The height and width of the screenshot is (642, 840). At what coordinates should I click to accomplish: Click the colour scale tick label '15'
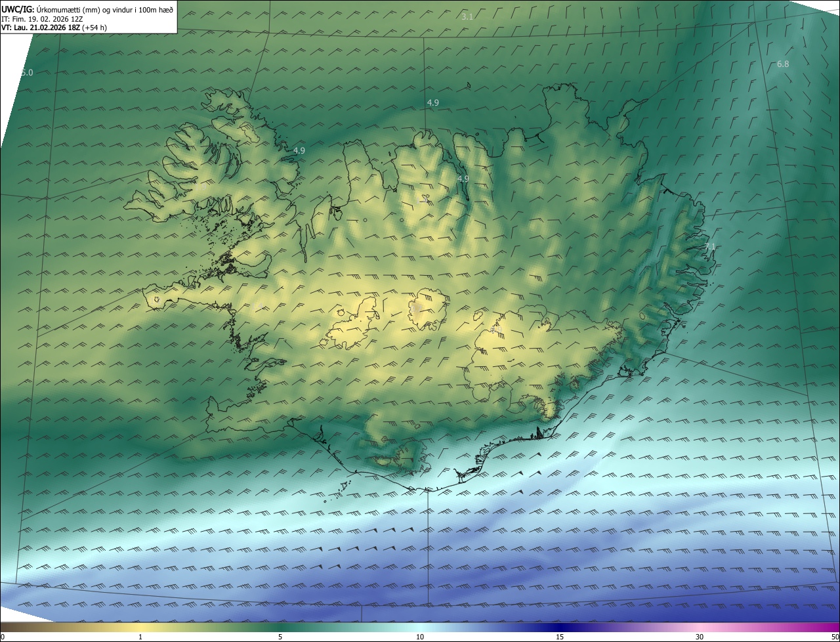coord(560,637)
